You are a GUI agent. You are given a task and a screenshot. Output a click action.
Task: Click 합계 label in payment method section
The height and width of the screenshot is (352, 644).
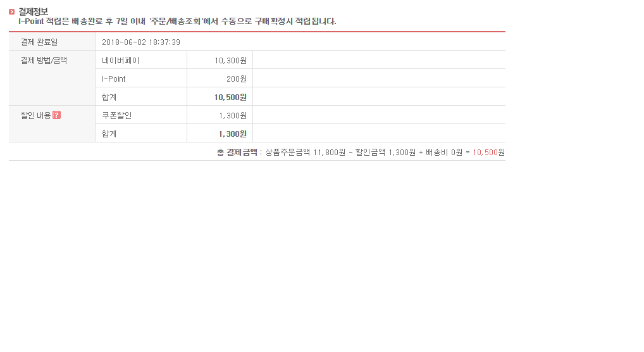click(x=109, y=97)
